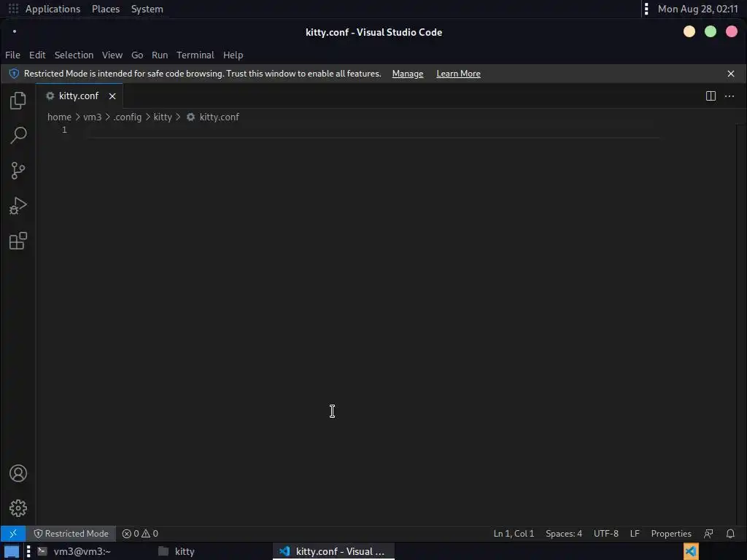Dismiss the Restricted Mode banner
The height and width of the screenshot is (560, 747).
point(731,74)
